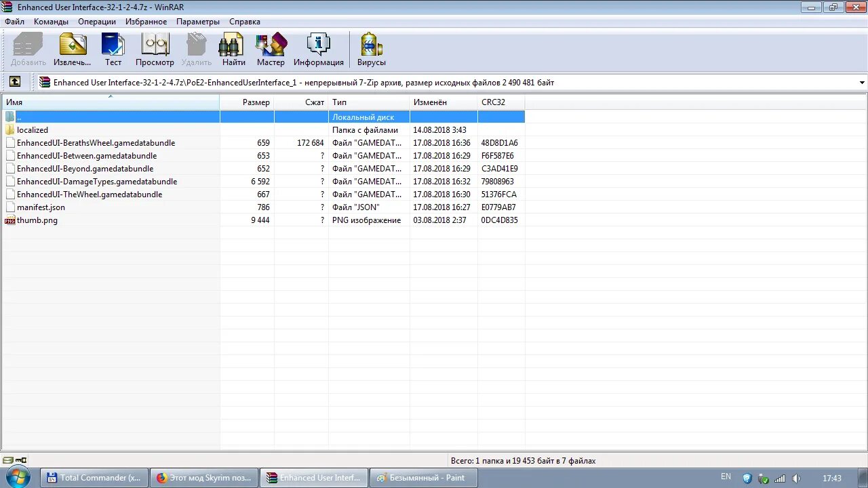
Task: Select the manifest.json file name
Action: [x=41, y=207]
